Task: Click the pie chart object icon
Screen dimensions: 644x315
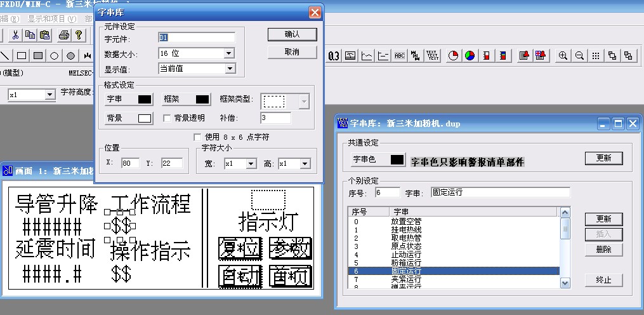Action: (453, 56)
